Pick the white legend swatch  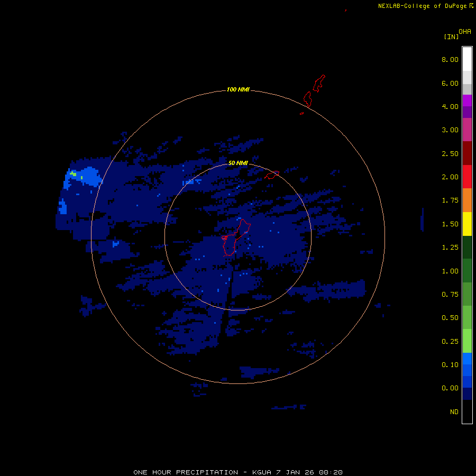coord(467,59)
